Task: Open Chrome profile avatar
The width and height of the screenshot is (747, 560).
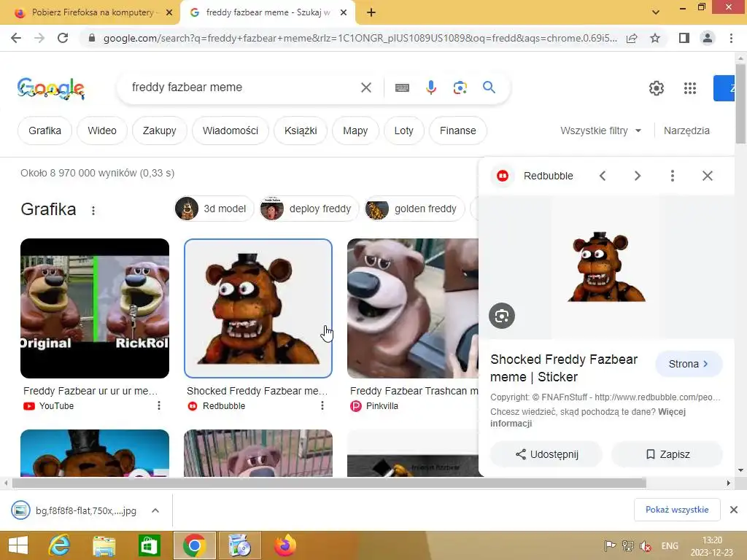Action: tap(708, 38)
